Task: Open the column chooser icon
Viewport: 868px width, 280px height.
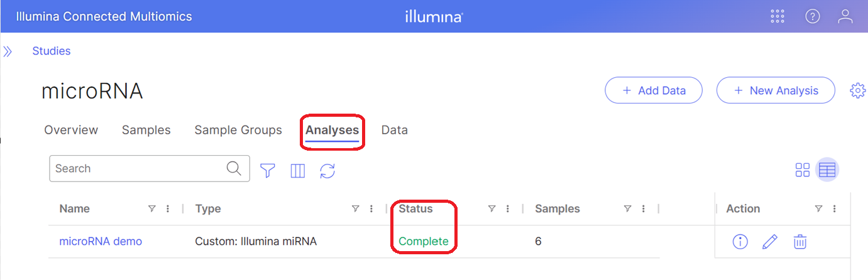Action: pos(298,170)
